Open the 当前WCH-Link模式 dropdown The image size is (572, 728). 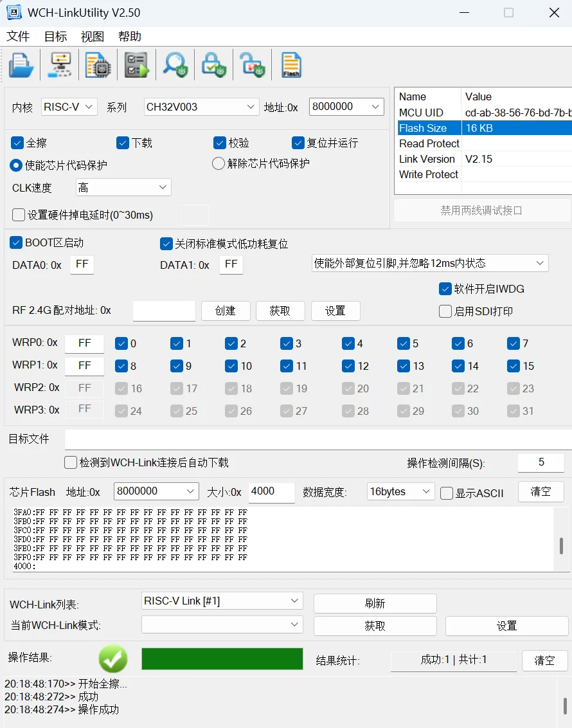222,624
